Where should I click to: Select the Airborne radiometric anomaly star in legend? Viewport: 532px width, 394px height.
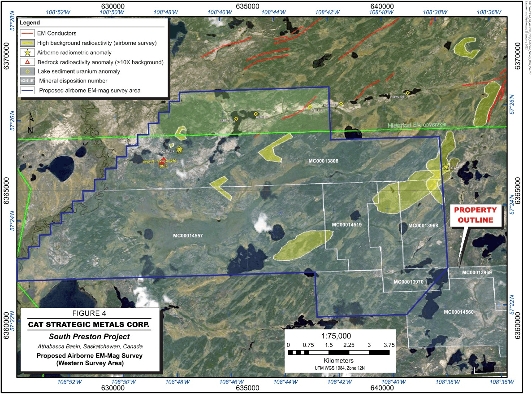pos(27,53)
